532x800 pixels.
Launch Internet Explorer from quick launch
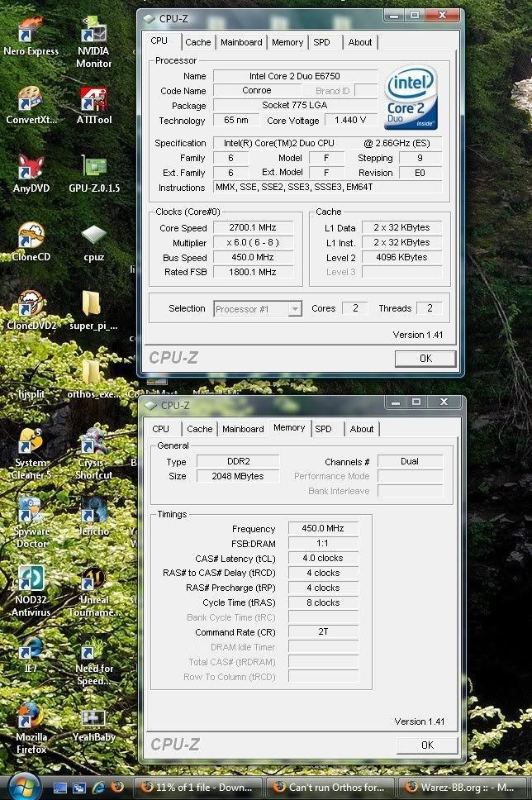(x=98, y=788)
